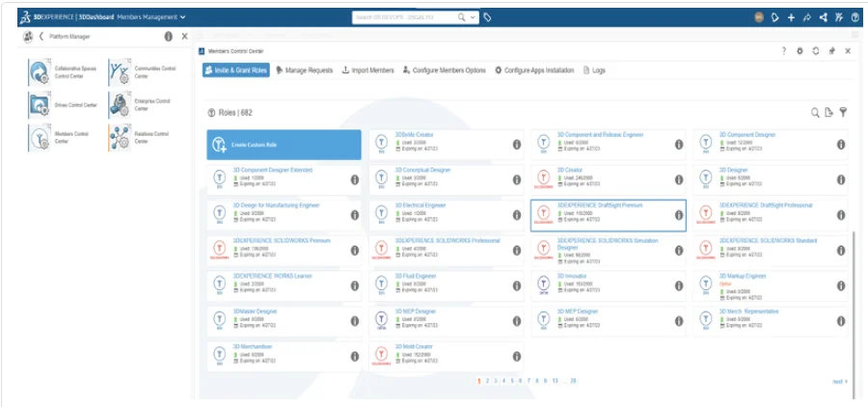The height and width of the screenshot is (407, 868).
Task: Show info for 3D Component Designer
Action: tap(841, 145)
